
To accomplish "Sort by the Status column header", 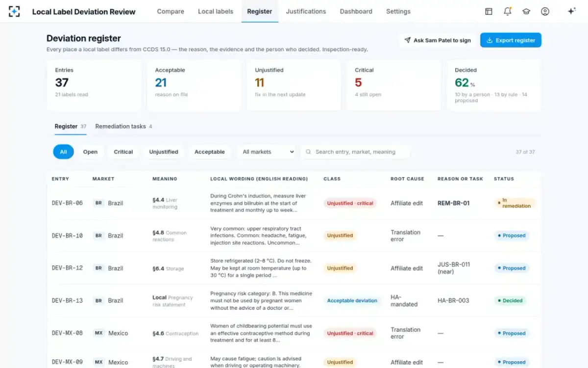I will (x=504, y=179).
